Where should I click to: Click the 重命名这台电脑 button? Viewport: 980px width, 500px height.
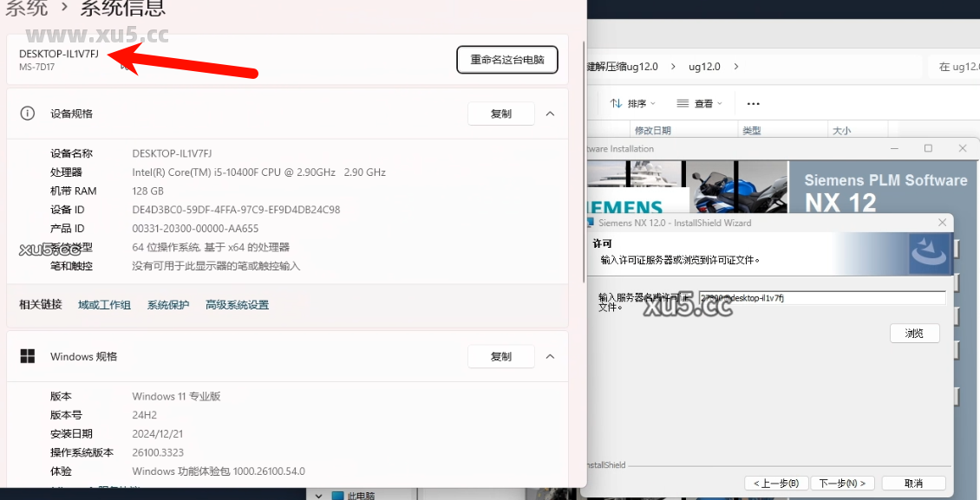tap(506, 59)
